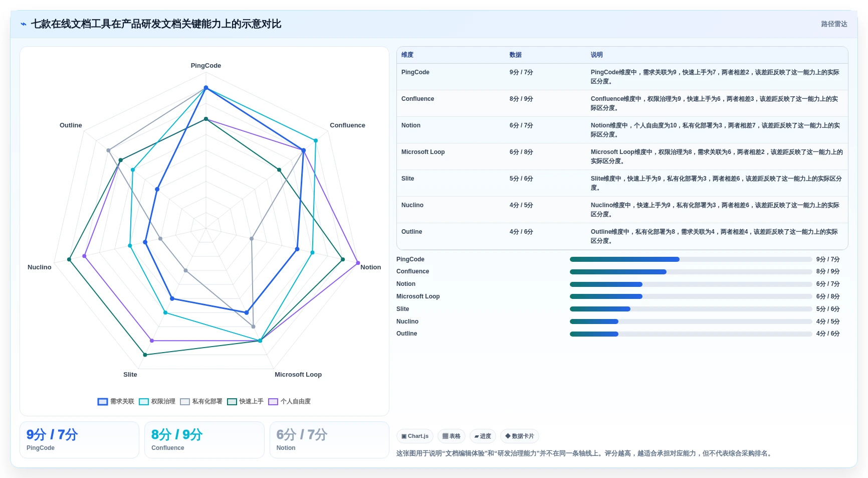The height and width of the screenshot is (478, 868).
Task: Click the Microsoft Loop progress bar
Action: 691,296
